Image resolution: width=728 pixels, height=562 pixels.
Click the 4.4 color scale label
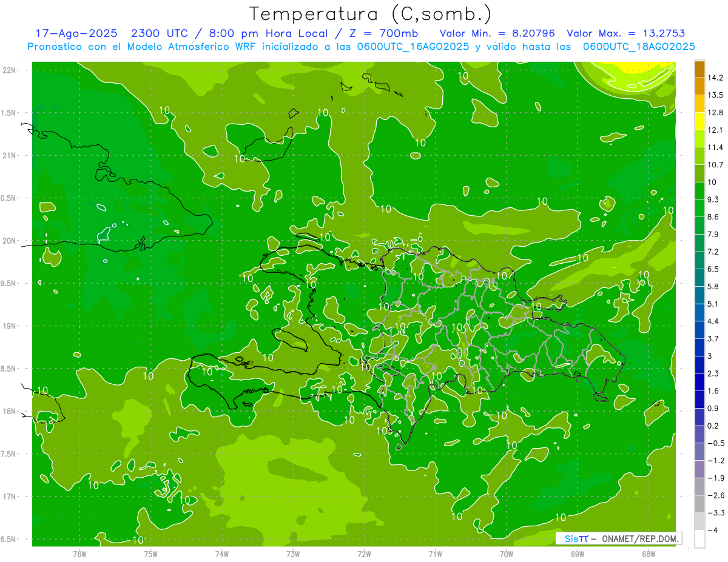pyautogui.click(x=714, y=321)
